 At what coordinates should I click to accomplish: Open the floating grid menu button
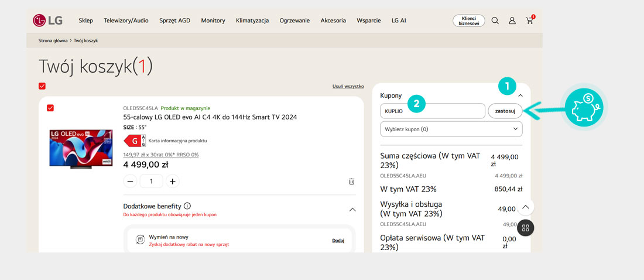tap(525, 228)
